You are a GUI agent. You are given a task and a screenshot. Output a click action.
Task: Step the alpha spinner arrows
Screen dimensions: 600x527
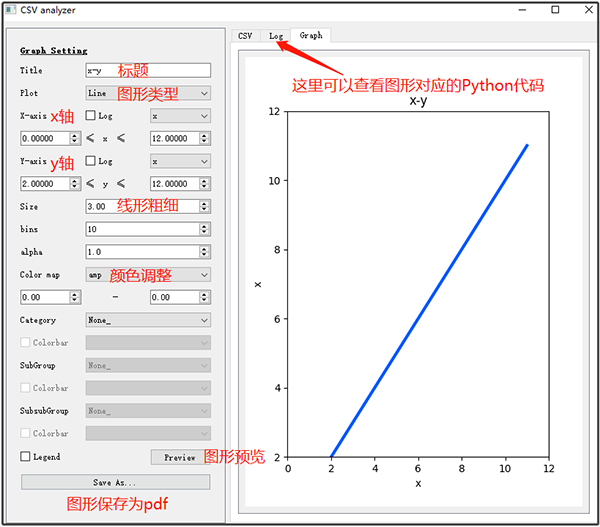(204, 252)
